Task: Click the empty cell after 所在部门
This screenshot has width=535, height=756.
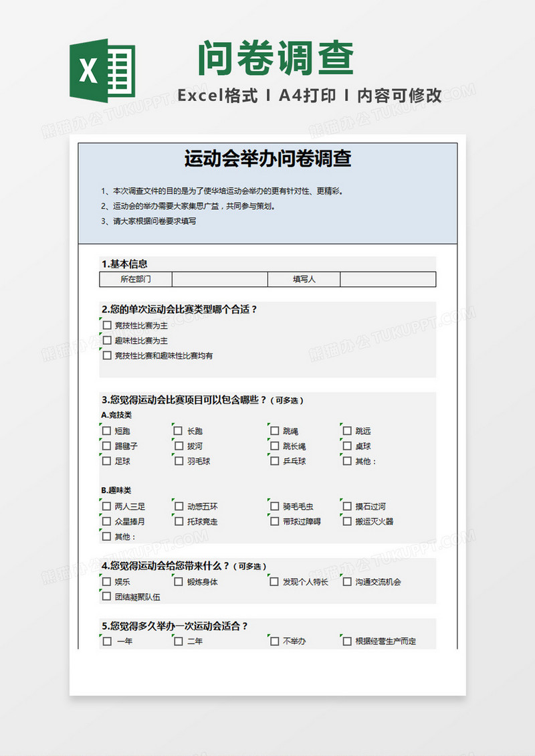Action: pyautogui.click(x=219, y=280)
